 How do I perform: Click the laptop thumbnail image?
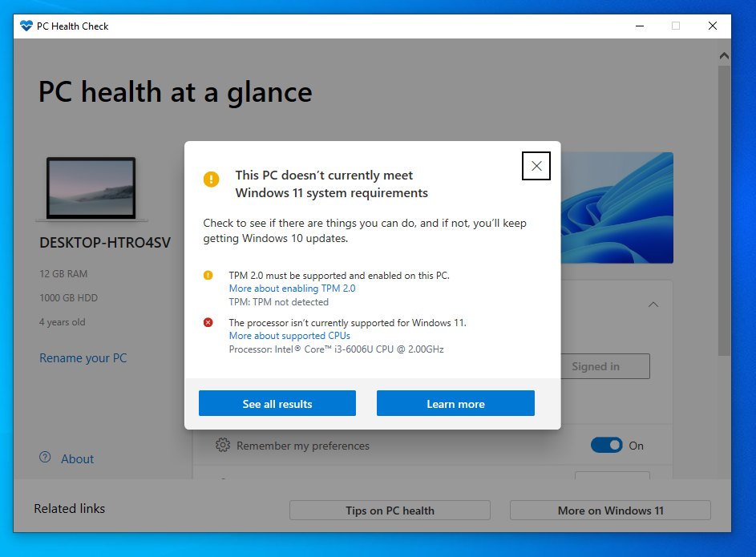pyautogui.click(x=91, y=189)
